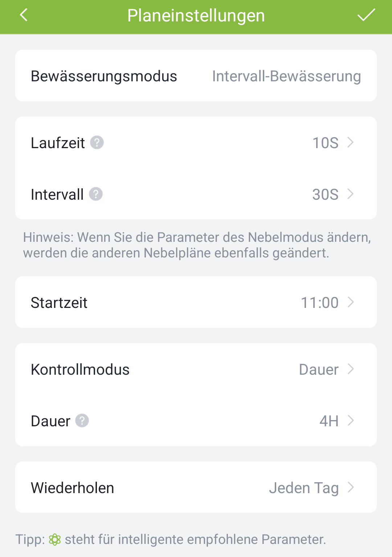Tap the back arrow in header
Screen dimensions: 392x557
coord(24,15)
